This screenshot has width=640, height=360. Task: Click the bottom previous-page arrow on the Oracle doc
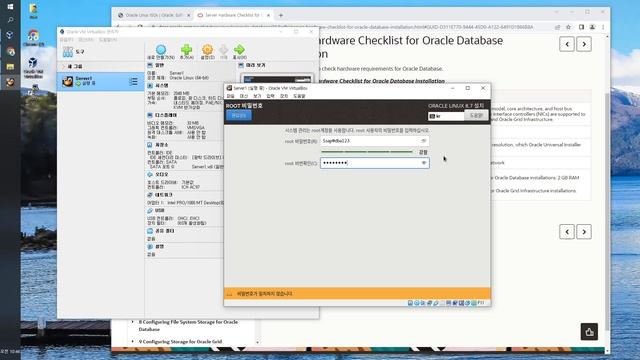pos(567,232)
